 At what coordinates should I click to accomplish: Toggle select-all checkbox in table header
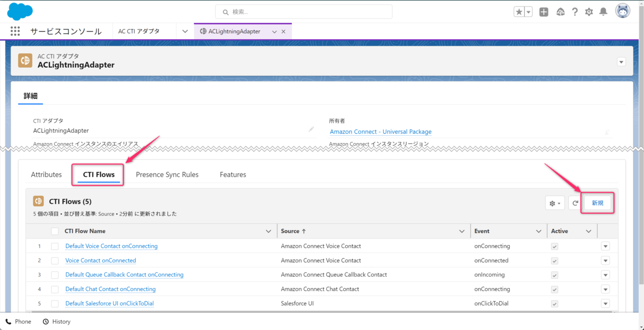(x=55, y=232)
